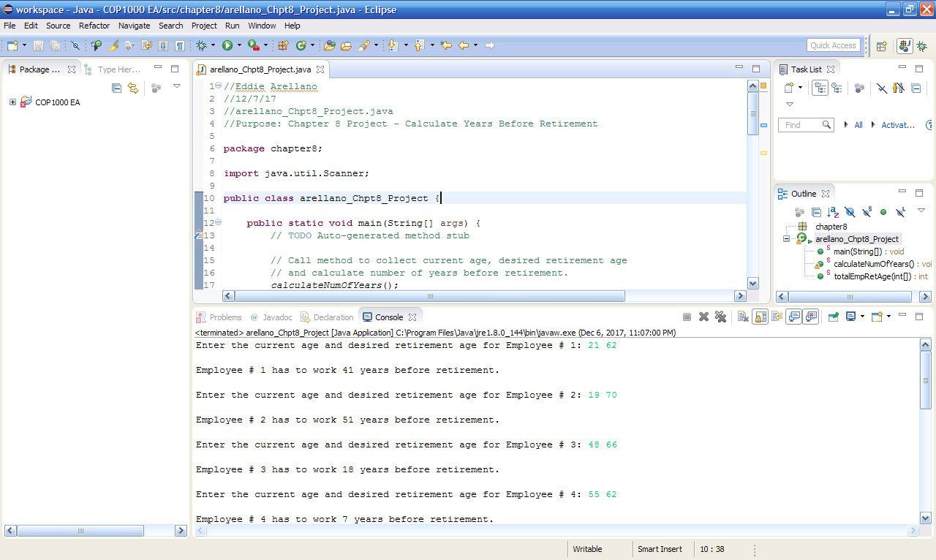Switch to the Type Hierarchy tab
The image size is (936, 560).
pos(112,69)
